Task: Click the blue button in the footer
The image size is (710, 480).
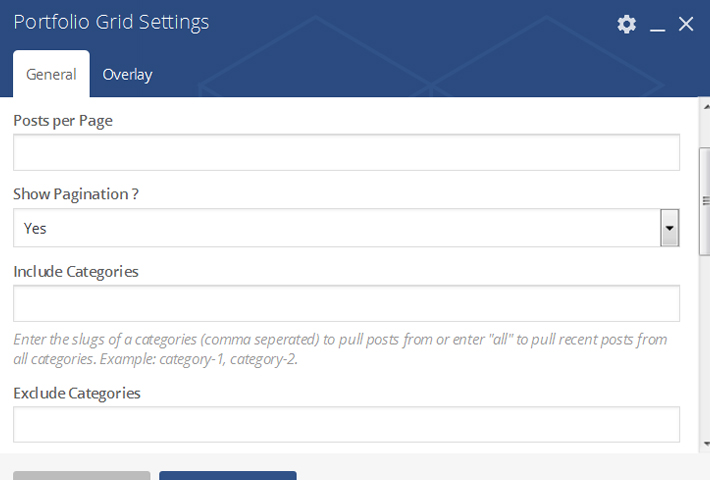Action: pos(228,475)
